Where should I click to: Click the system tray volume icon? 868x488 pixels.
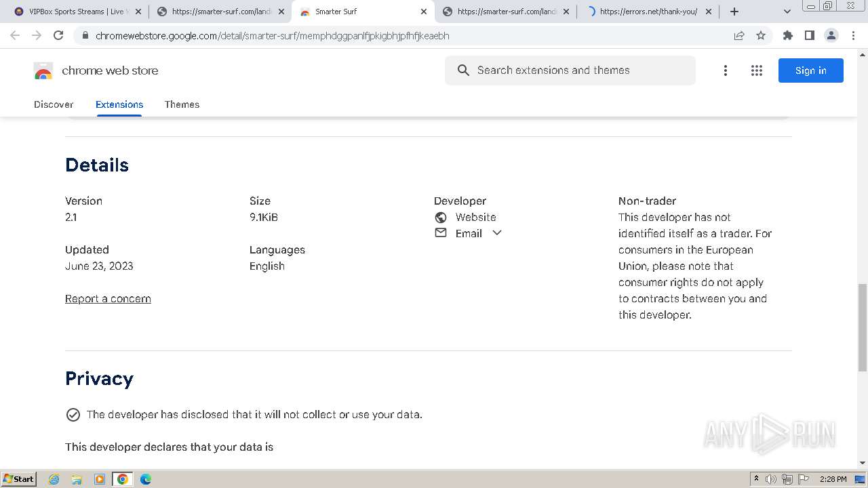[x=771, y=479]
